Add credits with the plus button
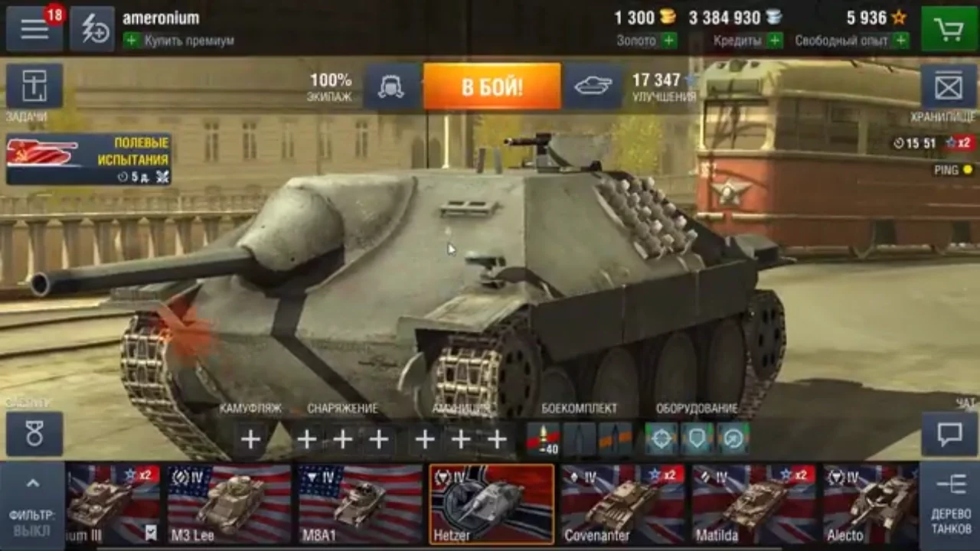The height and width of the screenshot is (551, 980). pyautogui.click(x=775, y=41)
